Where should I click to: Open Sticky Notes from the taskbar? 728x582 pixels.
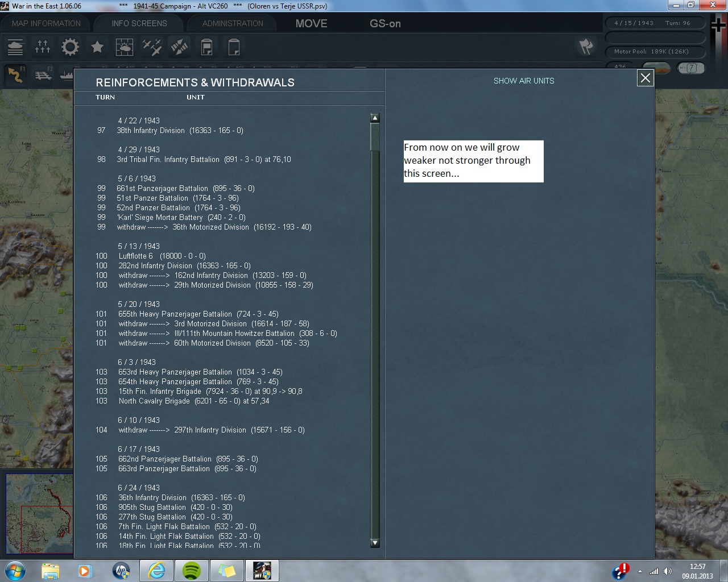click(226, 570)
